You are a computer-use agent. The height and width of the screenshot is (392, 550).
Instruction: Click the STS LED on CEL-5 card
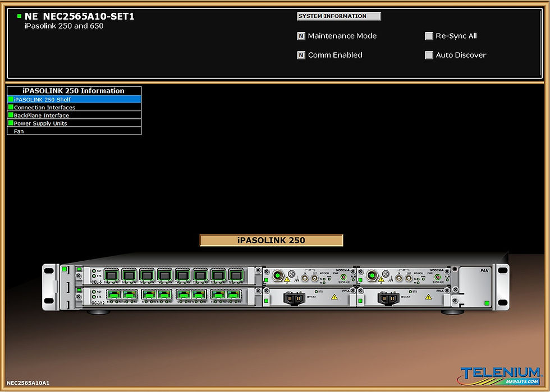click(x=94, y=276)
